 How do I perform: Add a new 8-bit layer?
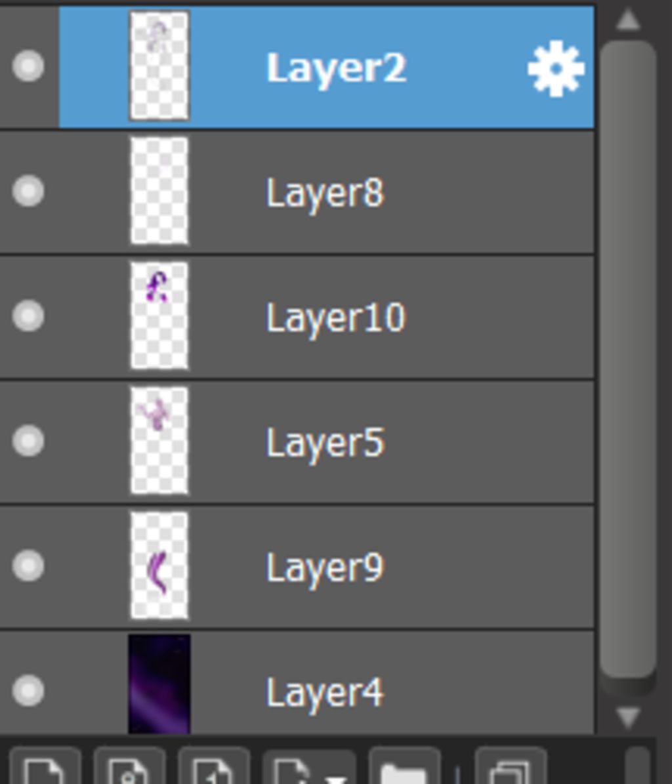coord(129,766)
